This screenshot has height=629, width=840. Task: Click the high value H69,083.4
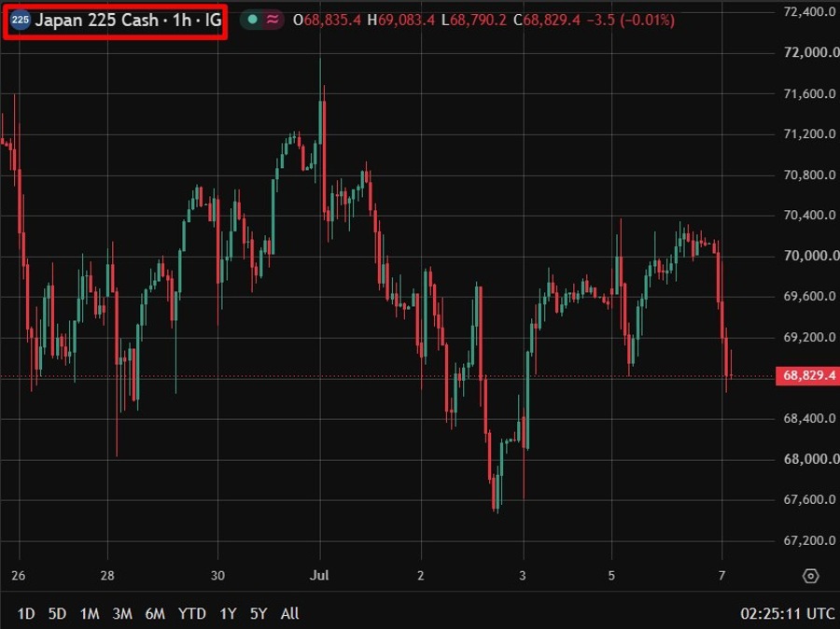point(400,21)
